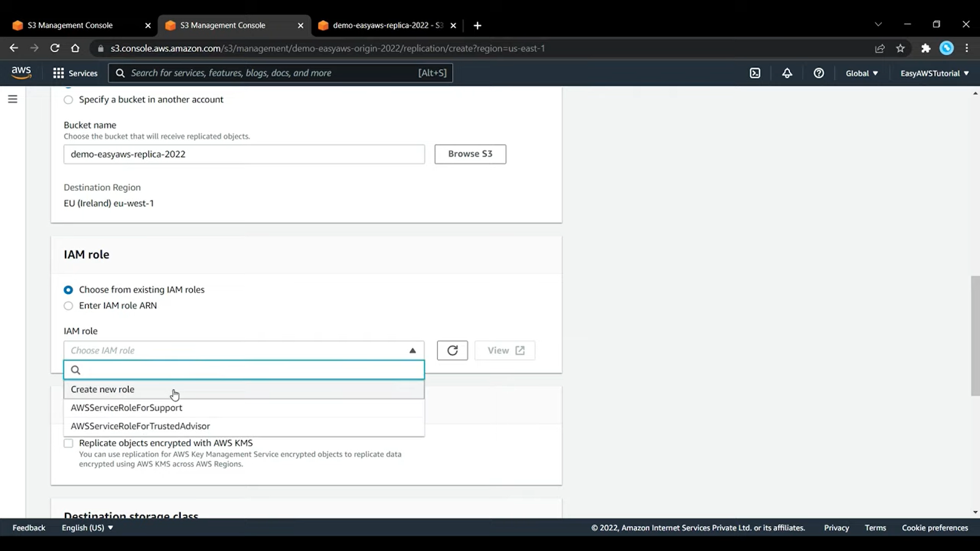
Task: Switch to the demo-easyaws-replica-2022 tab
Action: tap(387, 26)
